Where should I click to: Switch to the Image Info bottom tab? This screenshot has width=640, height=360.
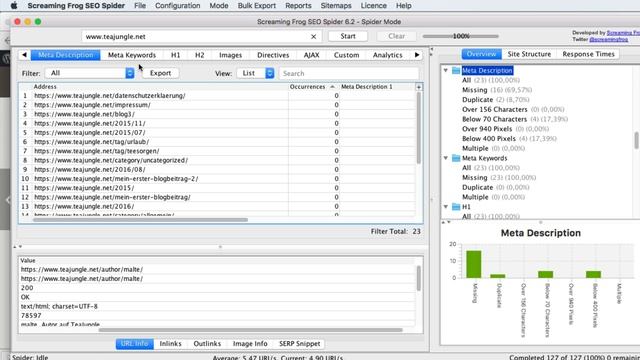(x=250, y=344)
